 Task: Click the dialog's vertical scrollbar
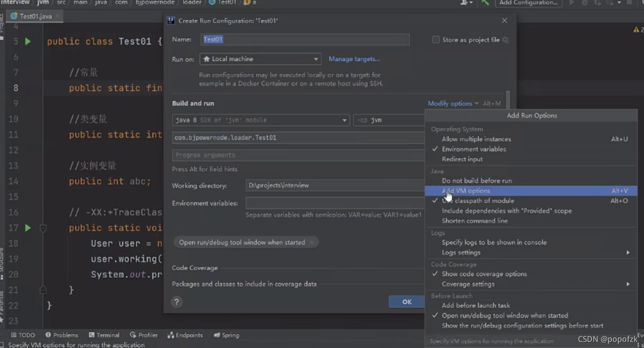click(508, 99)
